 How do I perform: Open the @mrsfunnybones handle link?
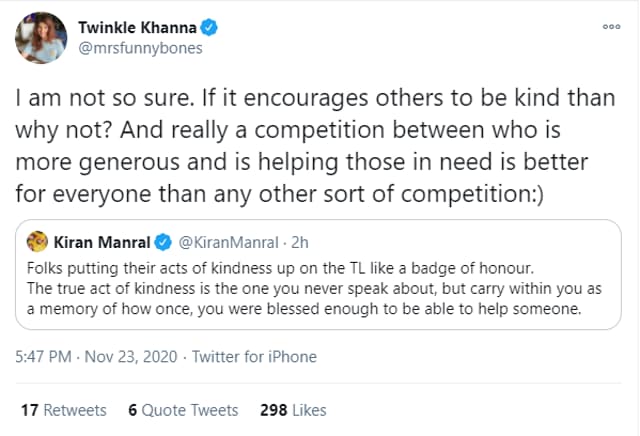(x=140, y=48)
